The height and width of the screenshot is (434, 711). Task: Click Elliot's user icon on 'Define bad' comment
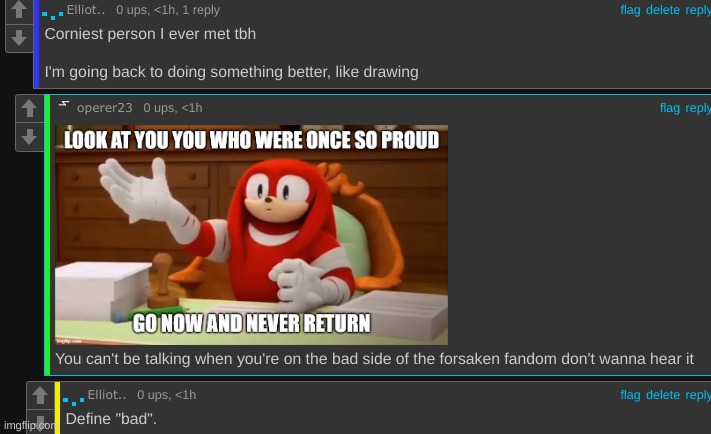pos(73,400)
